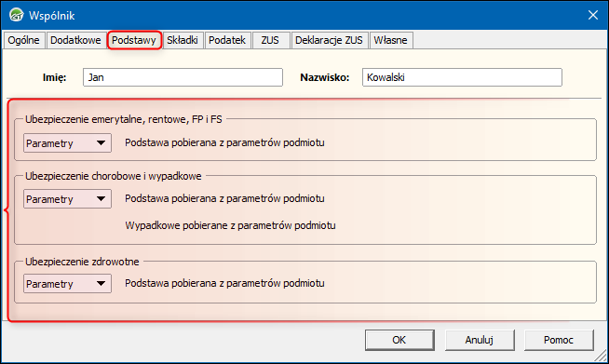Open help with Pomoc button
The width and height of the screenshot is (609, 364).
[559, 340]
